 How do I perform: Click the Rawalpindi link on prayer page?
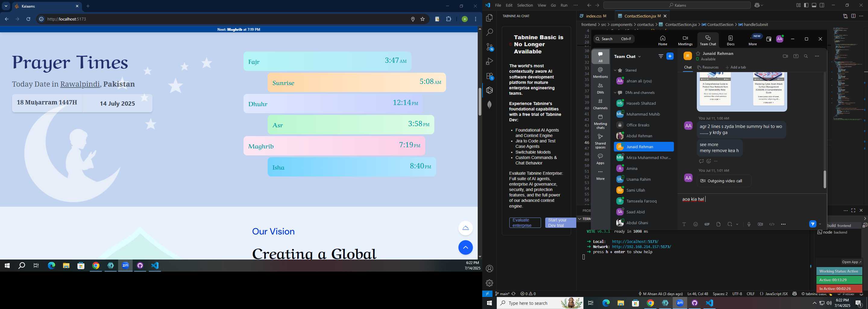tap(80, 84)
